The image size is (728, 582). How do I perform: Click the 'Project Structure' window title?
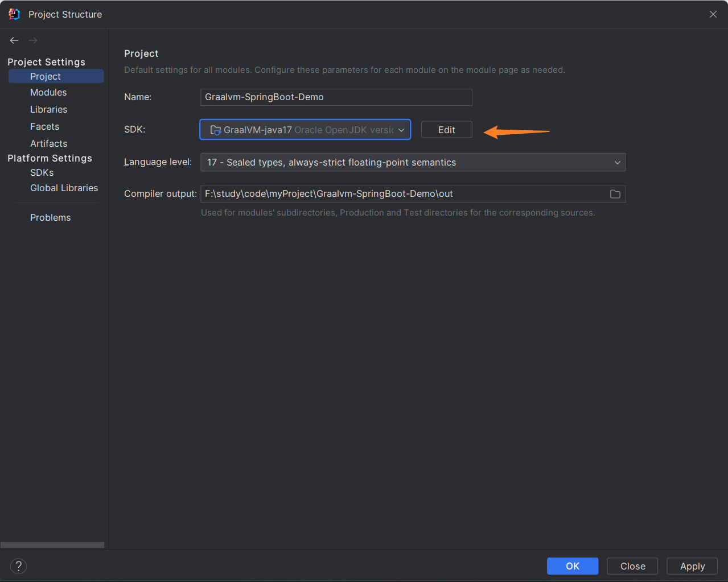(x=65, y=14)
